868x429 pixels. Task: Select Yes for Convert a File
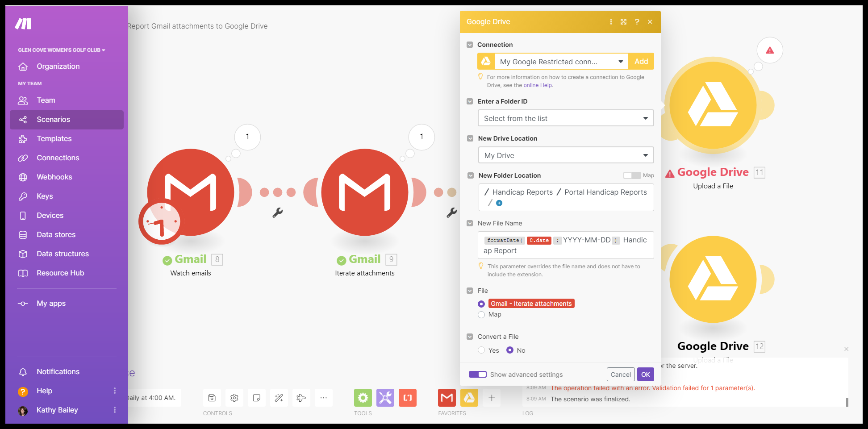point(481,350)
